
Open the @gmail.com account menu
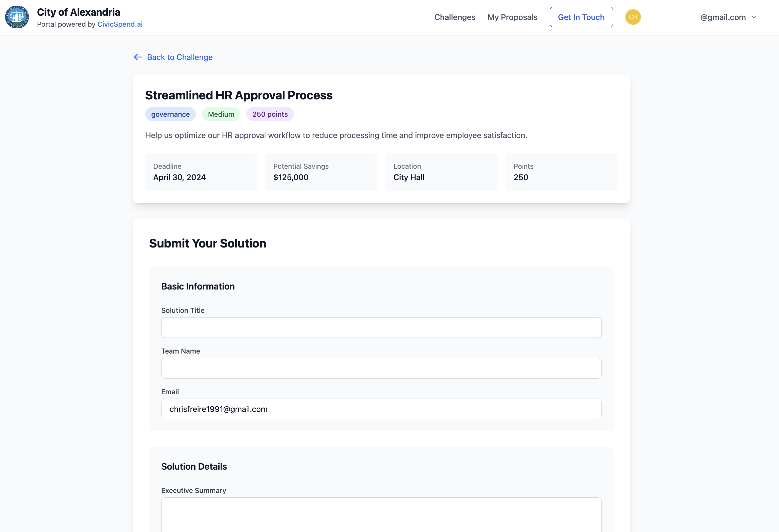[723, 17]
